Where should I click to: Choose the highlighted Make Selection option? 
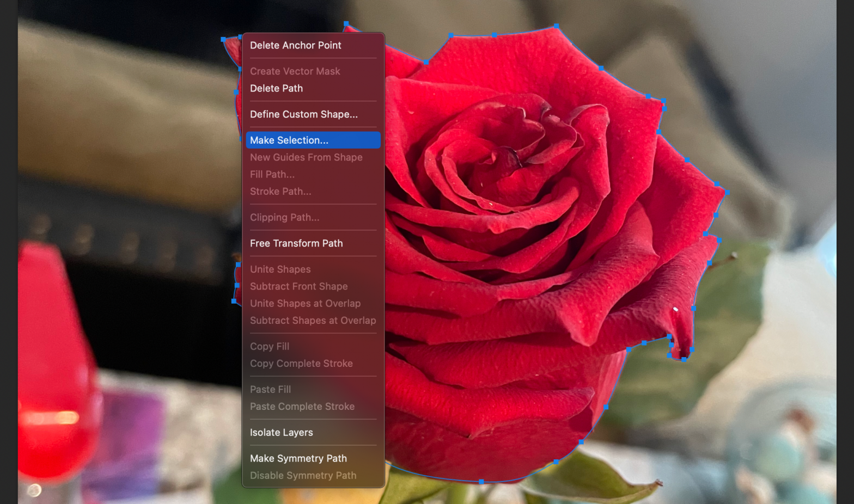(289, 140)
